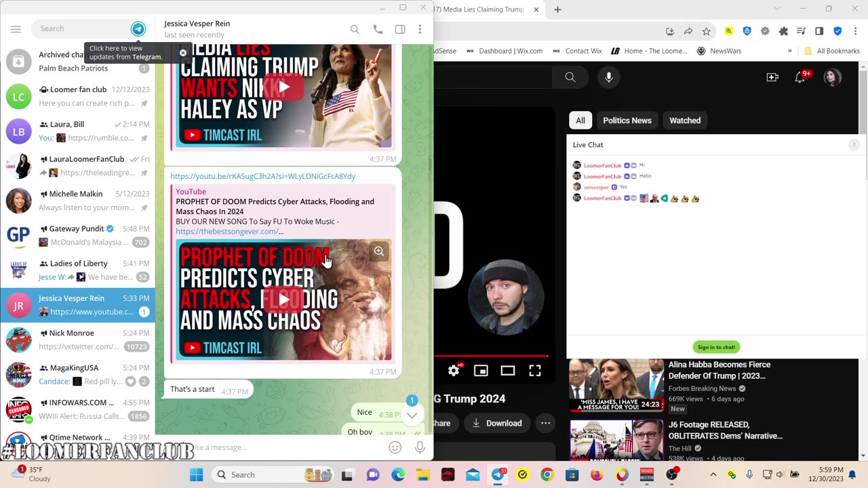
Task: Select the All filter chip
Action: (x=580, y=121)
